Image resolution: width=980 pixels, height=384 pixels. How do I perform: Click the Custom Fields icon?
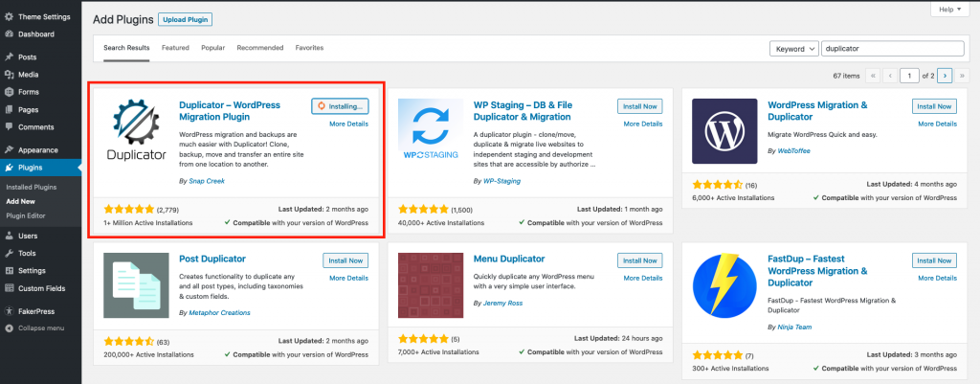[9, 288]
